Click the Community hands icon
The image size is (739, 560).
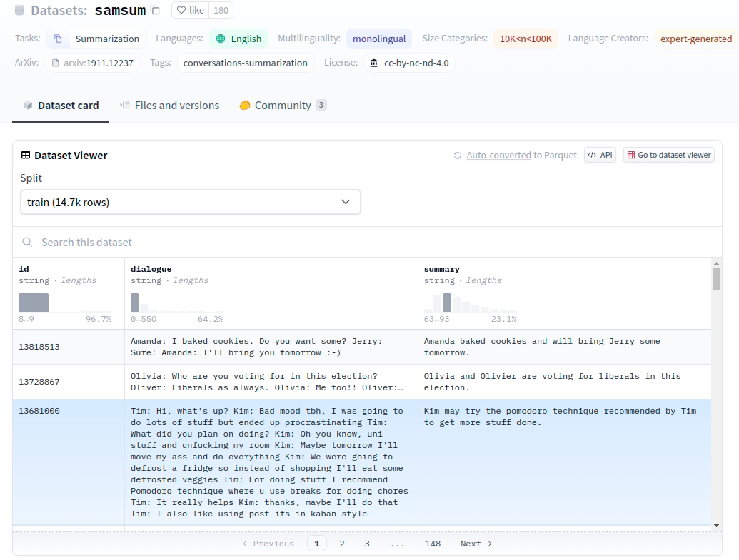[x=245, y=105]
